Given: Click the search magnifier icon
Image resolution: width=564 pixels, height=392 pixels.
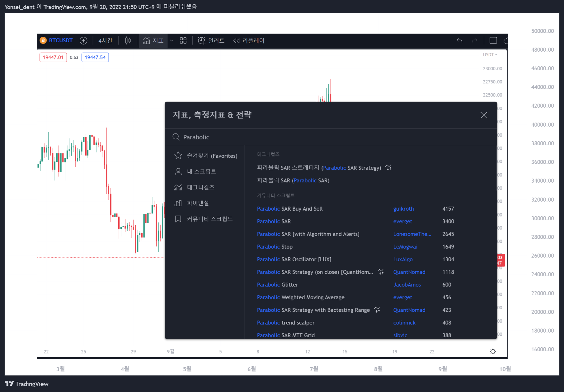Looking at the screenshot, I should tap(176, 137).
